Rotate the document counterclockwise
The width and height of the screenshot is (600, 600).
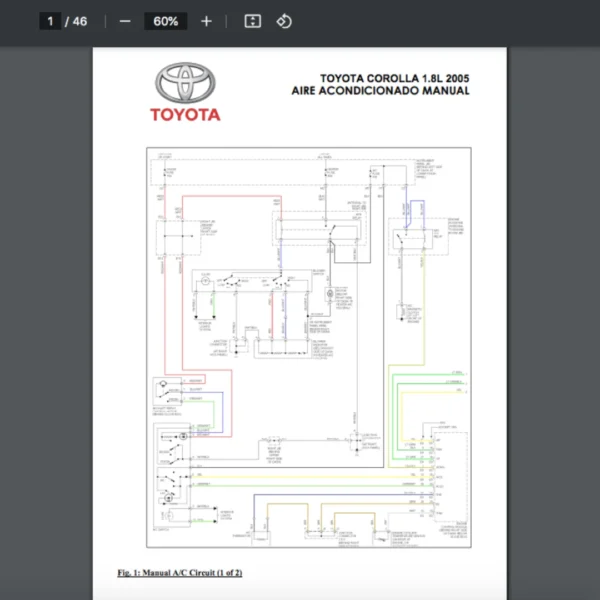[284, 21]
